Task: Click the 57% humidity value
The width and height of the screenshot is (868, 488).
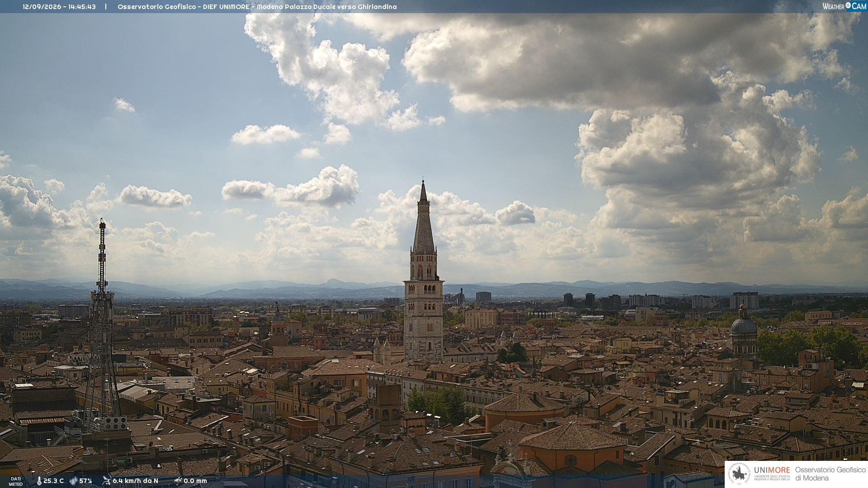Action: [86, 481]
